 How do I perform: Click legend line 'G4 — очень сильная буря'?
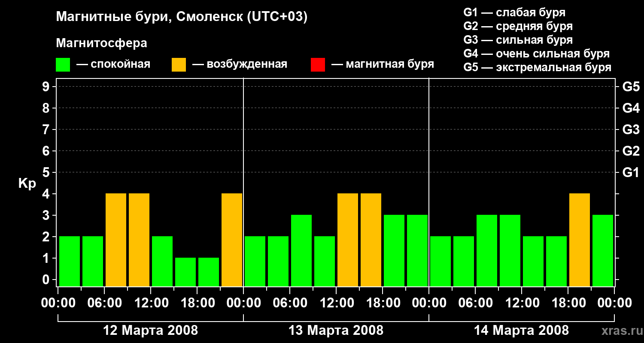[537, 54]
